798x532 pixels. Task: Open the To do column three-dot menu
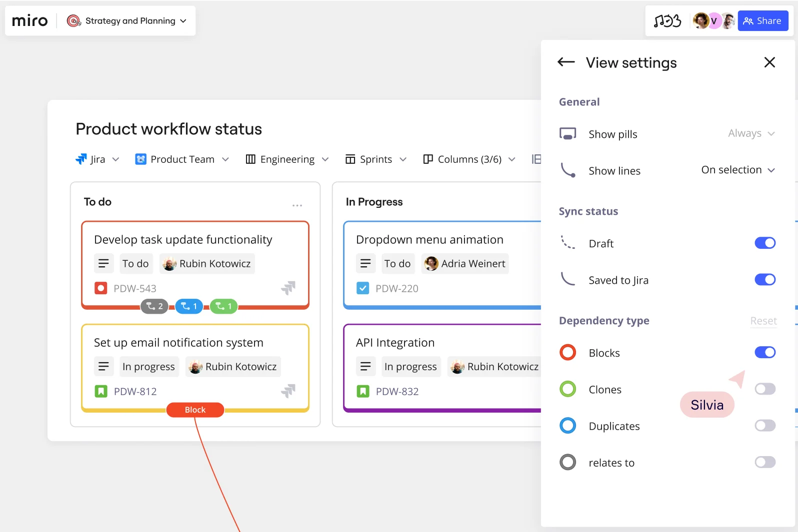pos(297,205)
